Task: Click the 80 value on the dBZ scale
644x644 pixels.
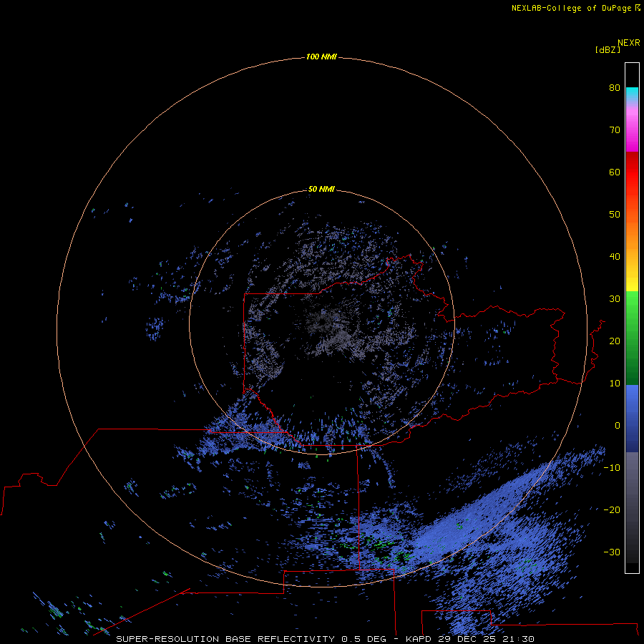Action: [x=615, y=87]
